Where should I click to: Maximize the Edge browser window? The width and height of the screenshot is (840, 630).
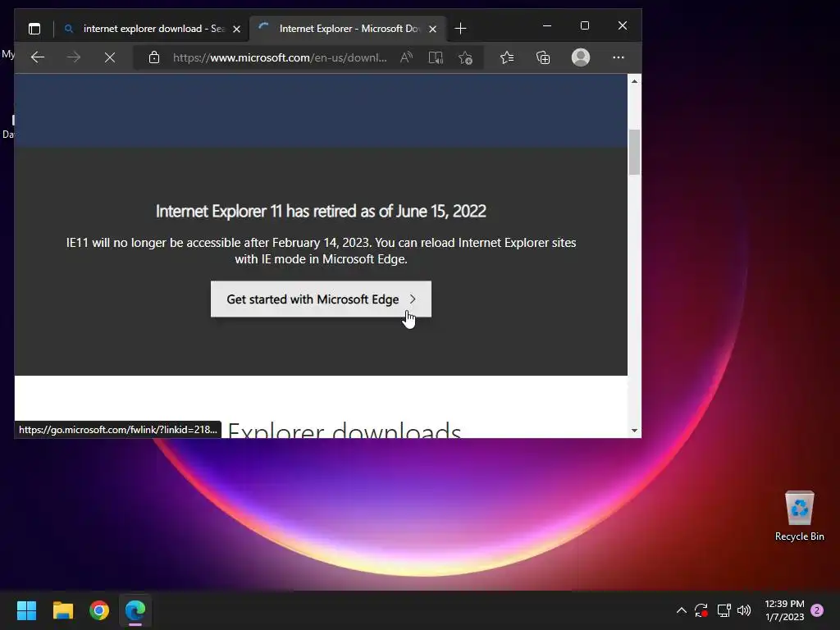pyautogui.click(x=584, y=25)
